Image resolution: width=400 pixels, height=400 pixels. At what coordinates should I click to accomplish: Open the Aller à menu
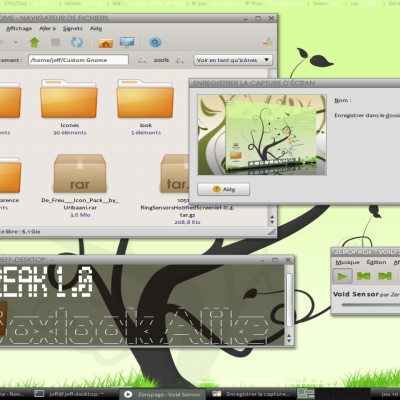(47, 29)
